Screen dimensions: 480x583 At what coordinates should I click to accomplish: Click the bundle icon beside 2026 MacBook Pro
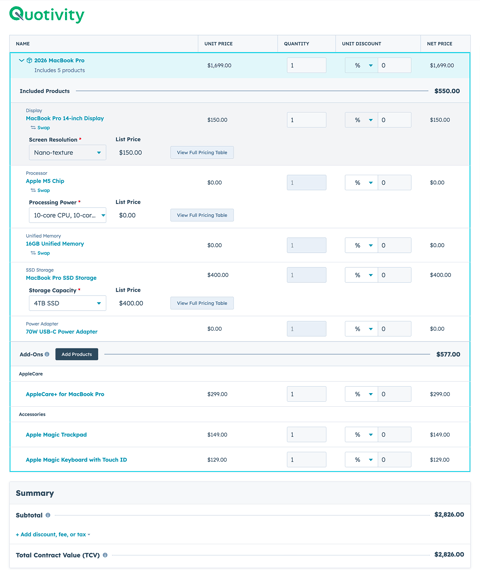[29, 60]
